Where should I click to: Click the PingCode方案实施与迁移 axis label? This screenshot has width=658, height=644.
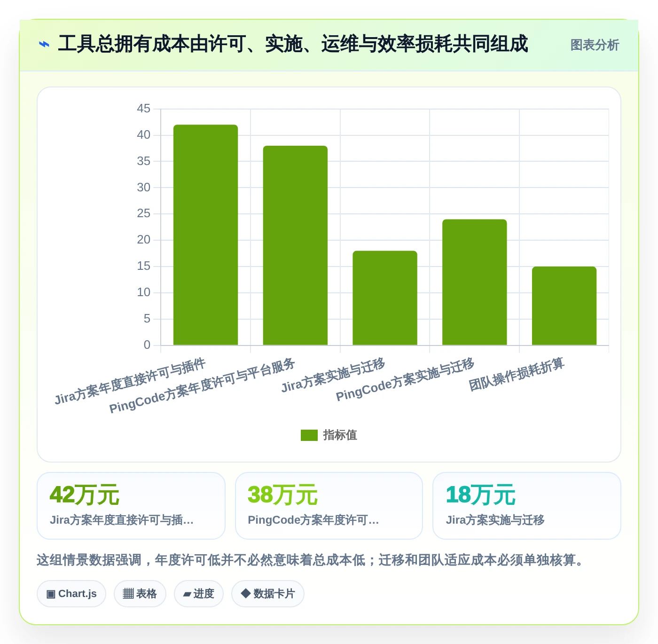pyautogui.click(x=405, y=379)
